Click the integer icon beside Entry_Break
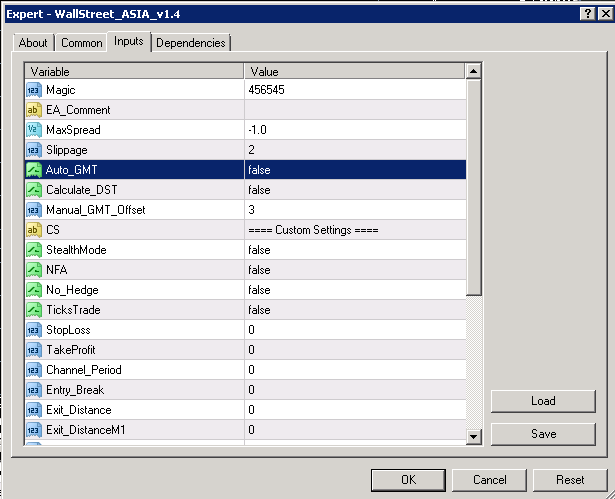This screenshot has width=615, height=499. (34, 390)
